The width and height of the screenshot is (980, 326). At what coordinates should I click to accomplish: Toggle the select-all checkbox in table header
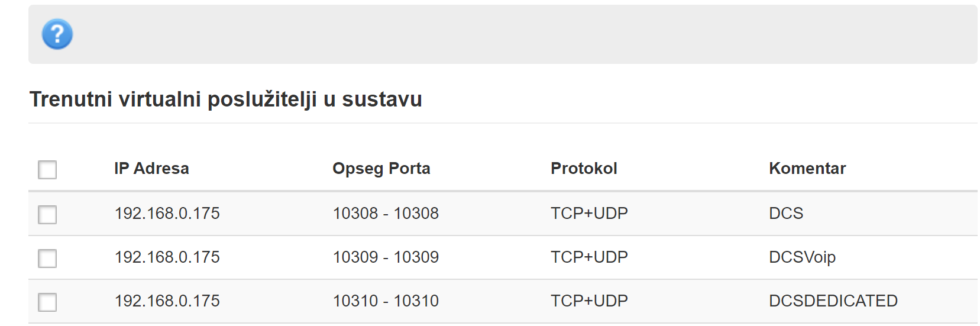(x=47, y=170)
